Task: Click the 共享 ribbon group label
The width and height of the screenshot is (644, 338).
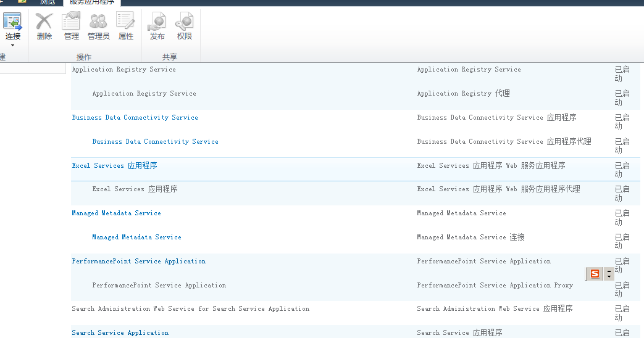Action: click(170, 57)
